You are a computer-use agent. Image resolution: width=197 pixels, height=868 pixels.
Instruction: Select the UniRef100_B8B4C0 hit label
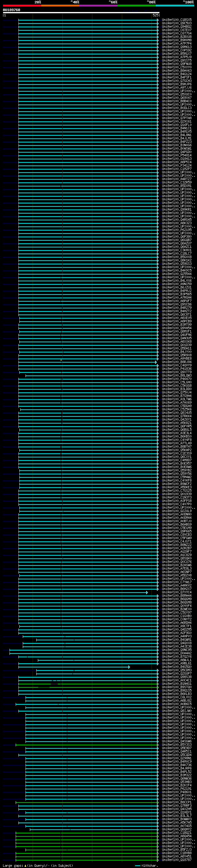tap(176, 101)
